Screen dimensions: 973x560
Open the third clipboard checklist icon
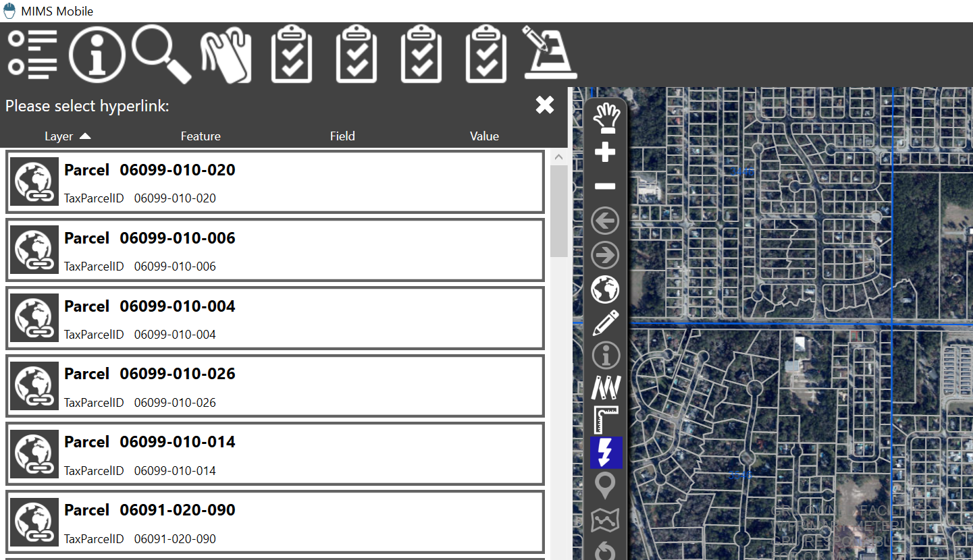click(421, 54)
